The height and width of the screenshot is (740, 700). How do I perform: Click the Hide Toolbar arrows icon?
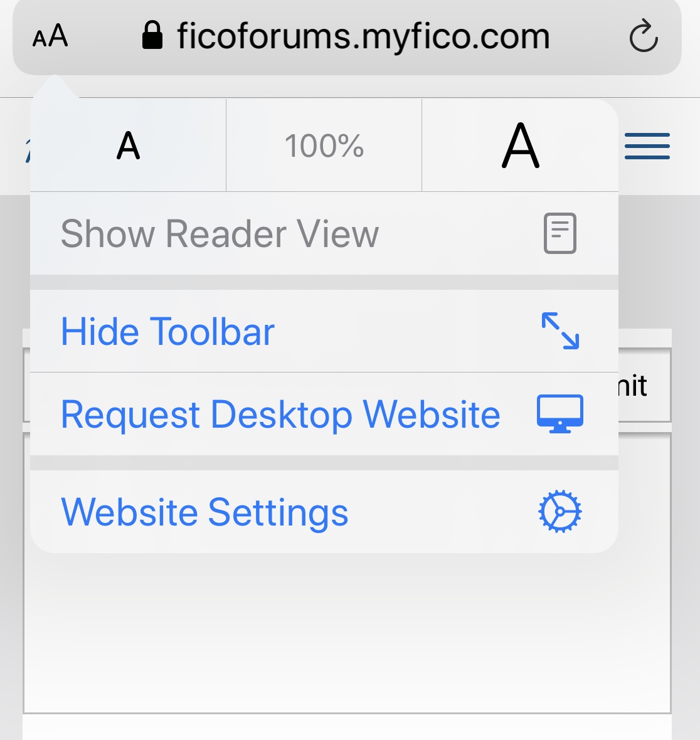pyautogui.click(x=559, y=331)
